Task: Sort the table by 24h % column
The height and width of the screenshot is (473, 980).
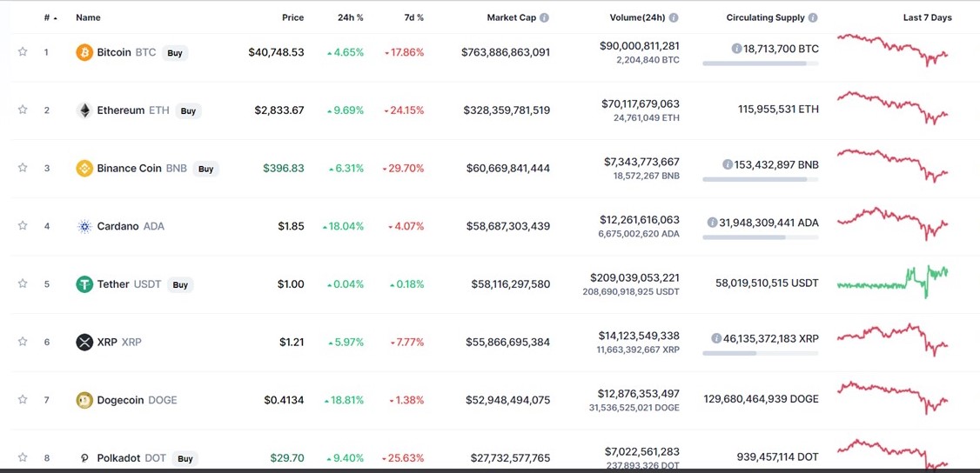Action: (350, 17)
